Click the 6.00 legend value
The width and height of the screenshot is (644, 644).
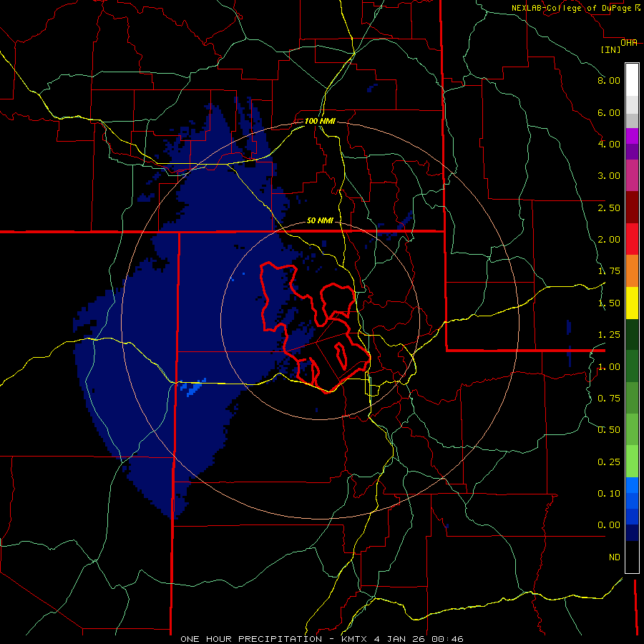click(x=609, y=112)
